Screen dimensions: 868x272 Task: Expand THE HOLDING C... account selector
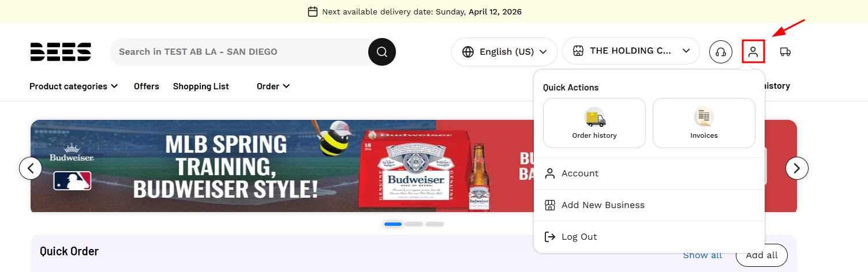(x=631, y=51)
